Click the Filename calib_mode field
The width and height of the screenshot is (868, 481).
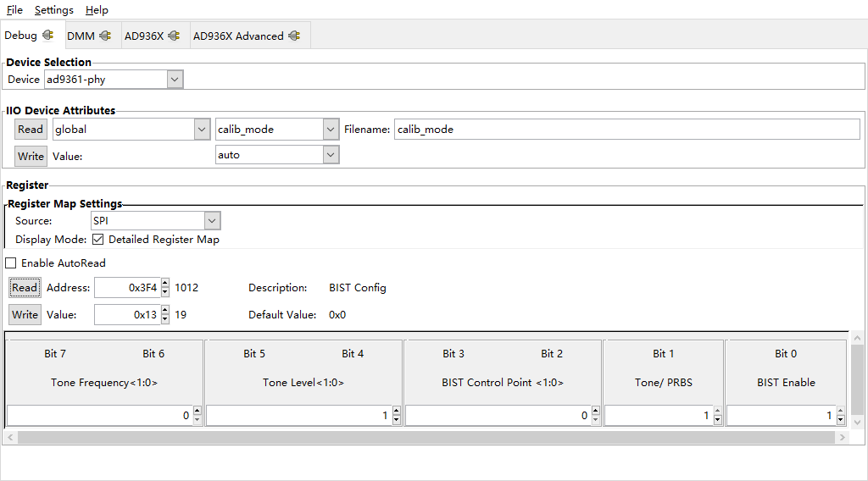pos(626,130)
